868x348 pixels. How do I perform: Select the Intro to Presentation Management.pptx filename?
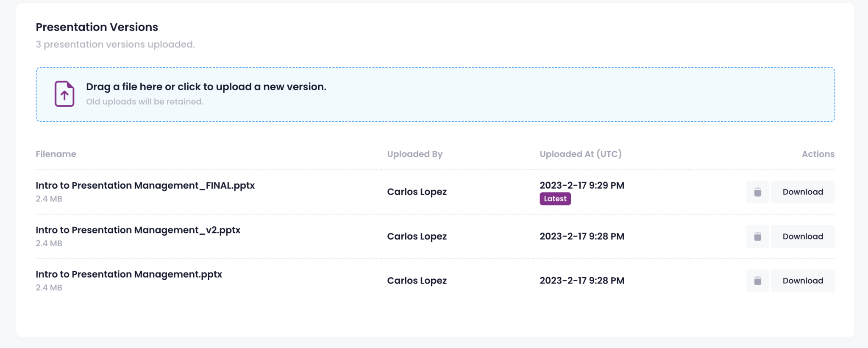(x=129, y=274)
